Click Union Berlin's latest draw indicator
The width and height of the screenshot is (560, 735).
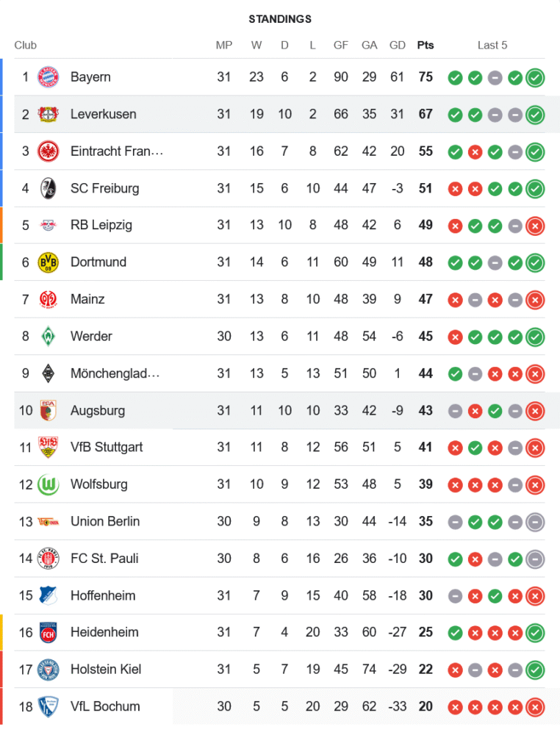point(535,522)
